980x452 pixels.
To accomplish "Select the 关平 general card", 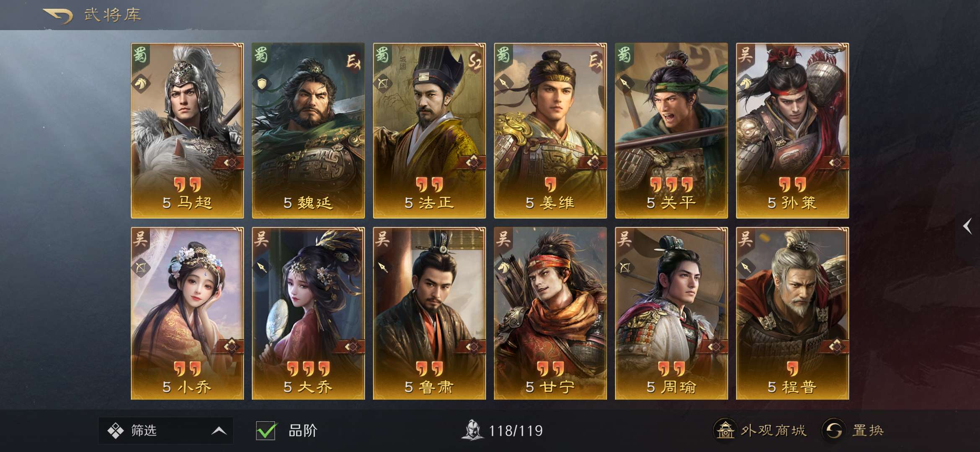I will (x=671, y=131).
